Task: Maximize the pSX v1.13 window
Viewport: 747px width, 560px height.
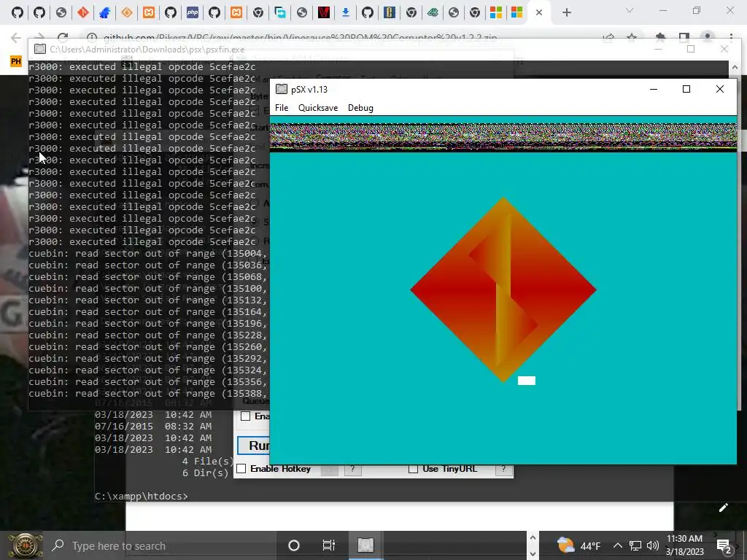Action: click(x=686, y=89)
